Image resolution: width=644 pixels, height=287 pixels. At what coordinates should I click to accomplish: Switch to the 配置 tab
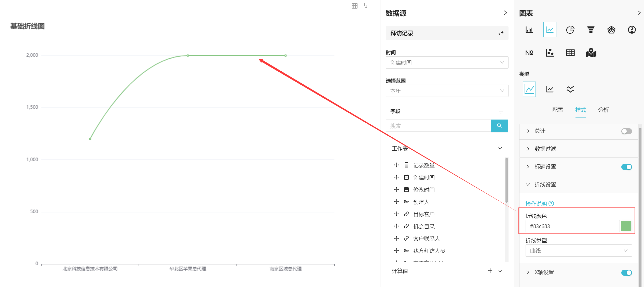tap(557, 110)
